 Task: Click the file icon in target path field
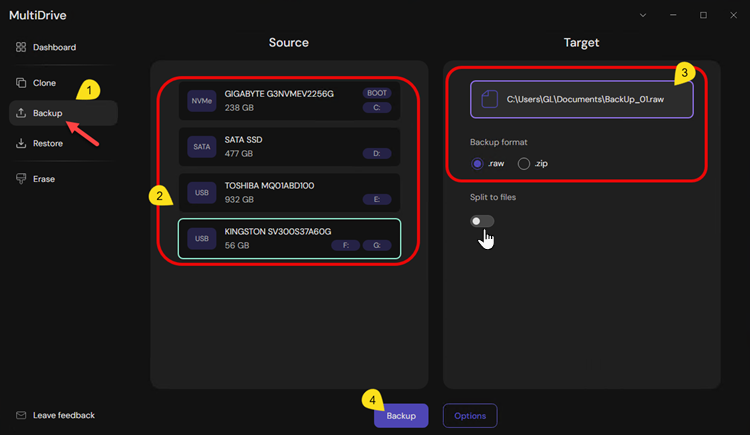click(x=489, y=99)
